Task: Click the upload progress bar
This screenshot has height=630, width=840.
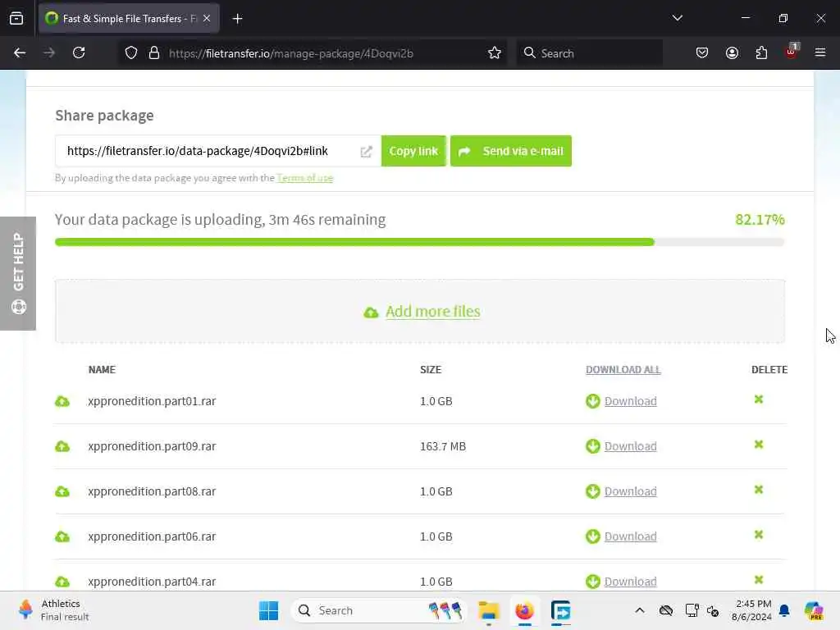Action: (x=419, y=242)
